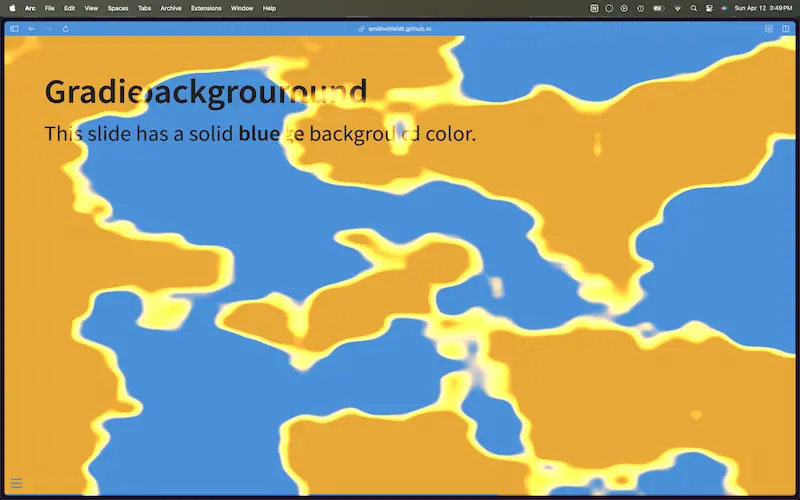Open the Edit menu
Image resolution: width=800 pixels, height=500 pixels.
pos(69,8)
